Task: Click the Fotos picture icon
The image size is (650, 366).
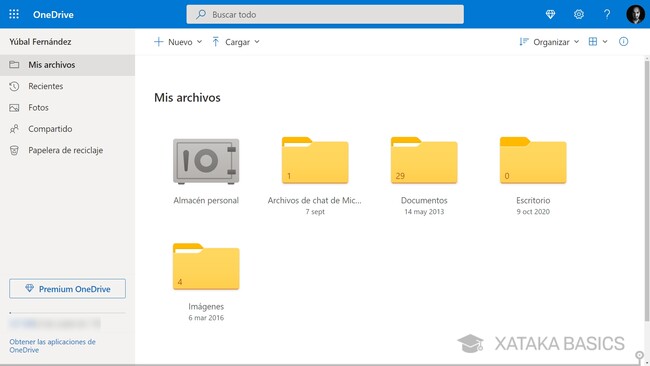Action: click(x=14, y=108)
